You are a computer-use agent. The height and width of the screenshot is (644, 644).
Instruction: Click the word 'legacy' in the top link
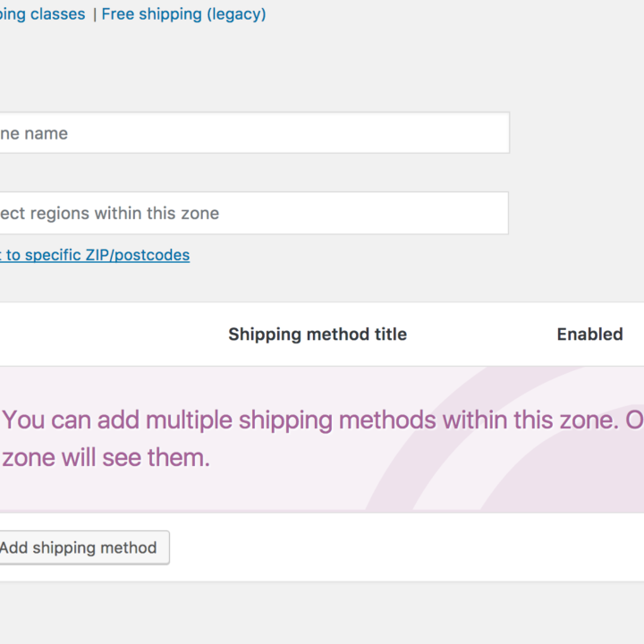(234, 14)
